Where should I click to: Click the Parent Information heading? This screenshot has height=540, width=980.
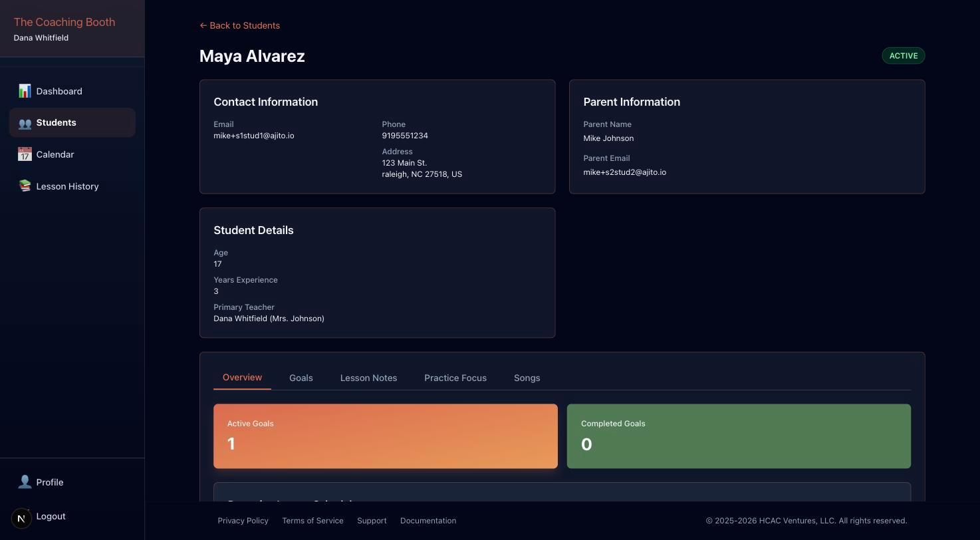(x=632, y=102)
